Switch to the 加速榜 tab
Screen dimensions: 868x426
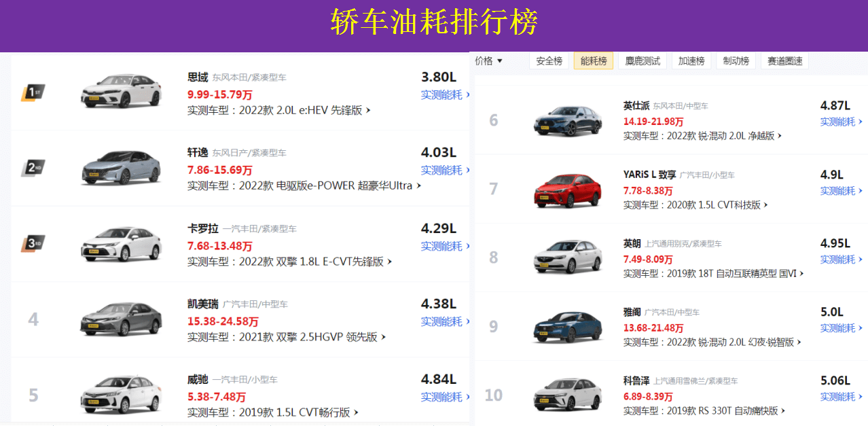pyautogui.click(x=691, y=61)
